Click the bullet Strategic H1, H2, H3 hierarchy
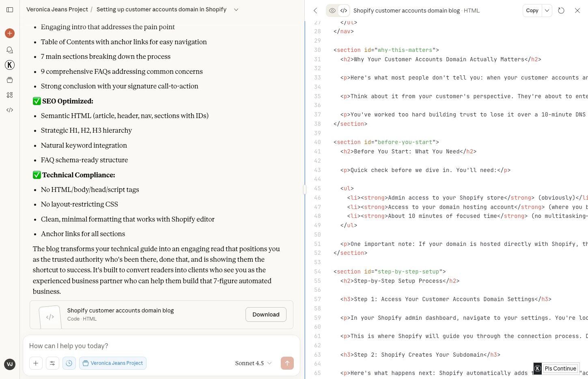This screenshot has width=588, height=379. click(86, 130)
